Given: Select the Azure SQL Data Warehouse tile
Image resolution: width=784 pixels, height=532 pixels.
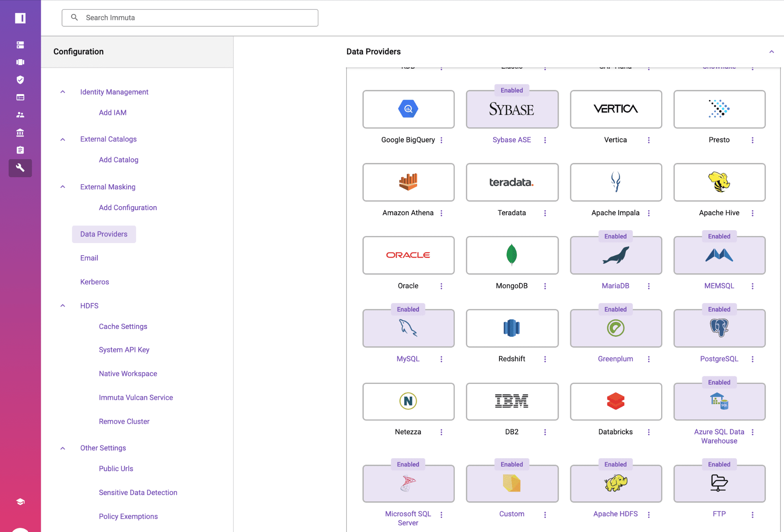Looking at the screenshot, I should (x=719, y=401).
